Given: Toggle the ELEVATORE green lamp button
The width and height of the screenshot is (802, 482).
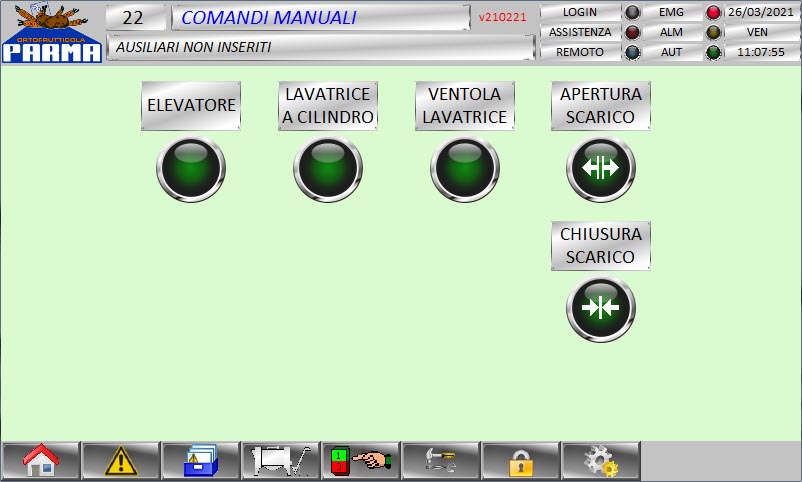Looking at the screenshot, I should [x=190, y=168].
